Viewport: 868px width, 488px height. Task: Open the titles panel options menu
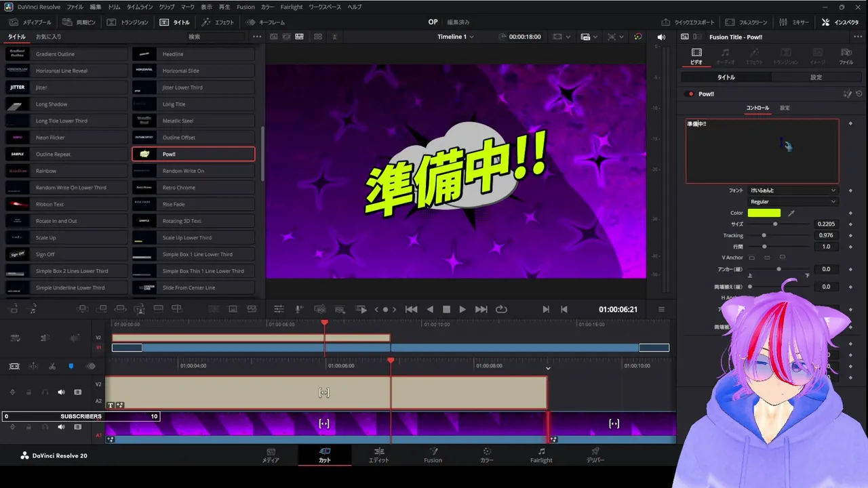[x=256, y=37]
